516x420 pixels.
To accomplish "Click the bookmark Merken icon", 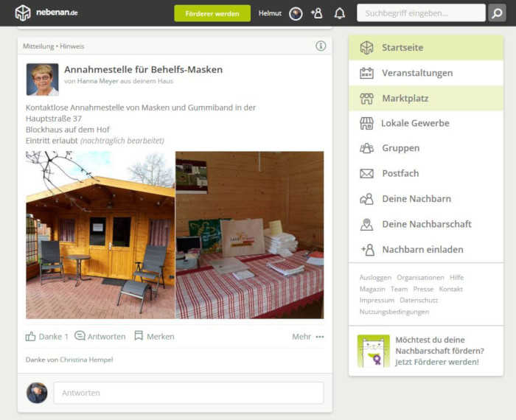I will (139, 336).
